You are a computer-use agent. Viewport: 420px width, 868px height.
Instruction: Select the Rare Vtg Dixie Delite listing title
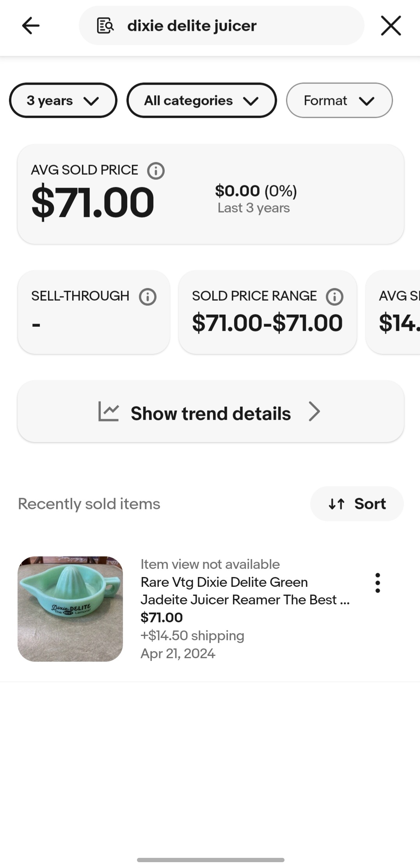(244, 591)
